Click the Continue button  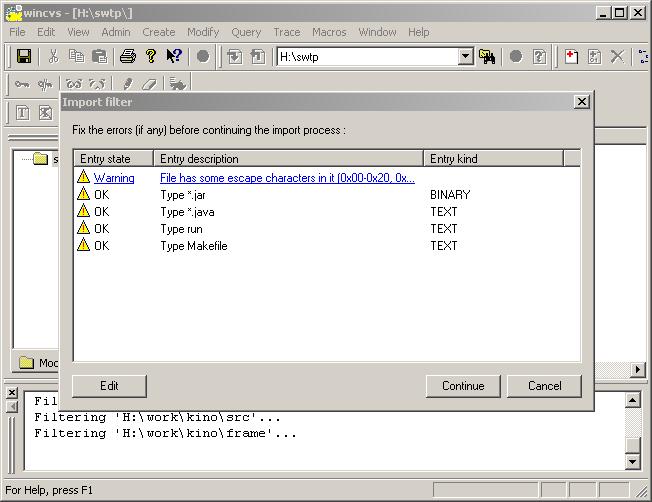tap(463, 386)
